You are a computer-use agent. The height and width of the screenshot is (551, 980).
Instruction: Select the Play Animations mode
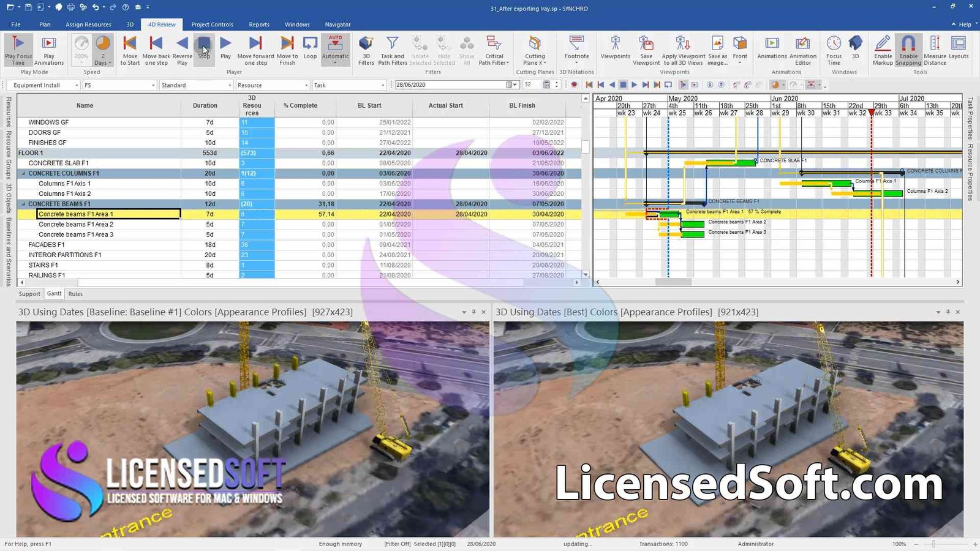pos(49,50)
